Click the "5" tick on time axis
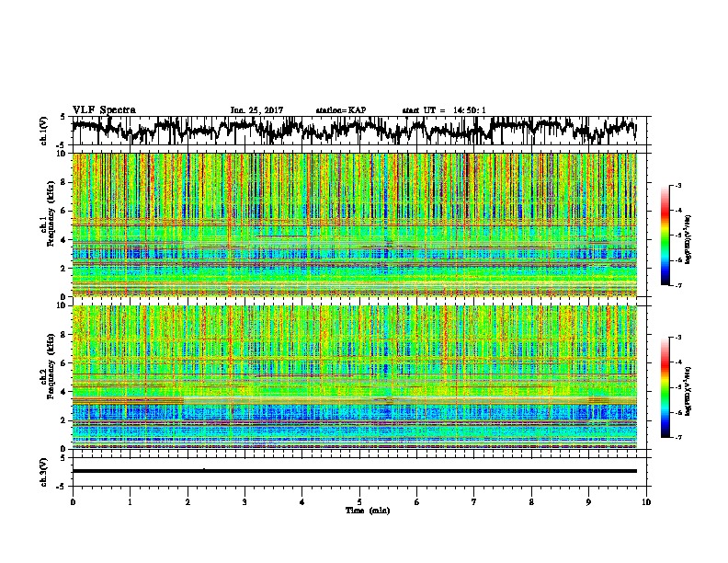This screenshot has height=563, width=728. coord(359,502)
